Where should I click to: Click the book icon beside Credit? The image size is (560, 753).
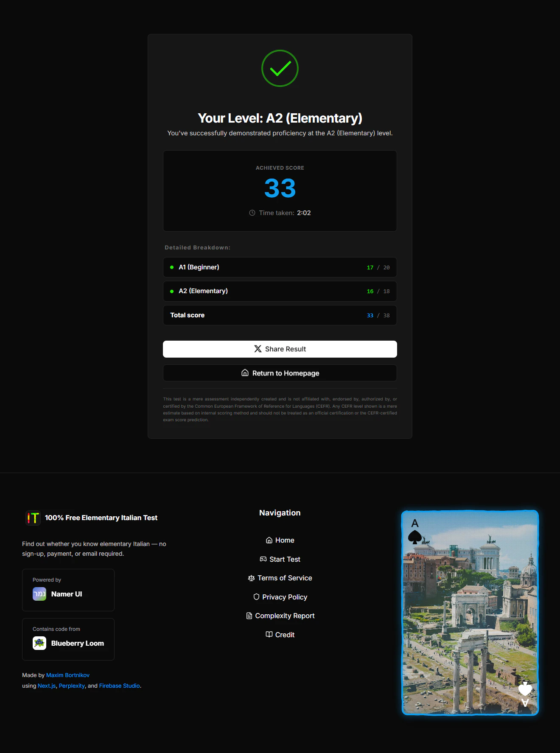pyautogui.click(x=269, y=635)
